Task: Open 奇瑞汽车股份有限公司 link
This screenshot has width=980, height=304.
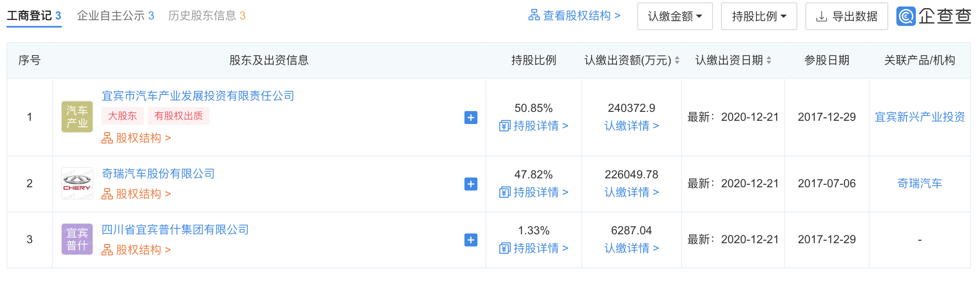Action: point(158,173)
